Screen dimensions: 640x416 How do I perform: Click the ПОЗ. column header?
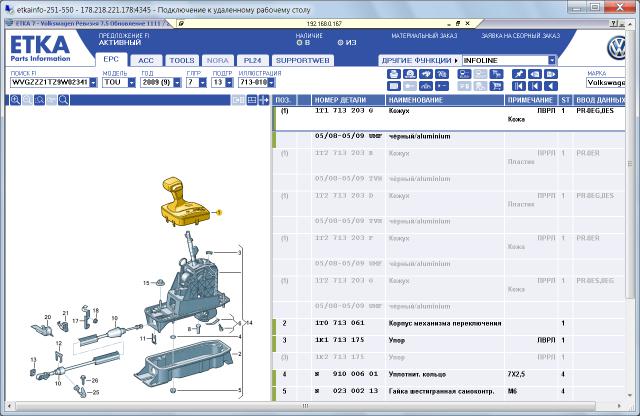[x=285, y=100]
